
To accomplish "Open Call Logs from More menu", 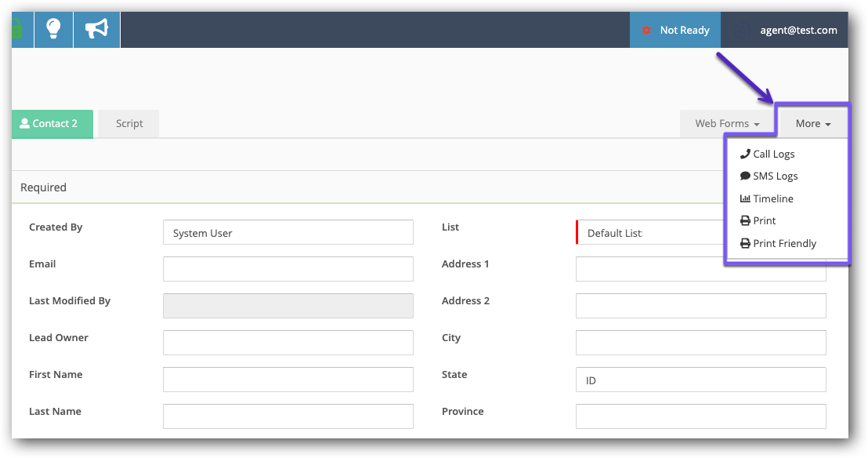I will click(773, 154).
